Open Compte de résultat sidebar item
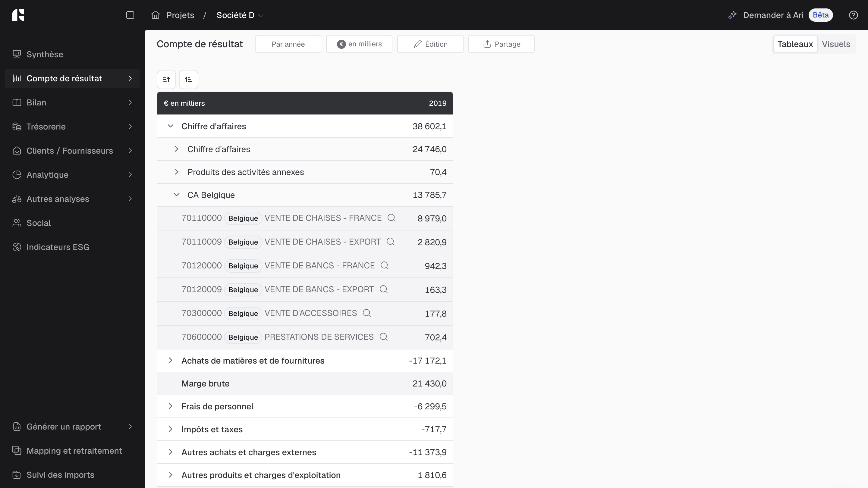This screenshot has width=868, height=488. pos(72,78)
